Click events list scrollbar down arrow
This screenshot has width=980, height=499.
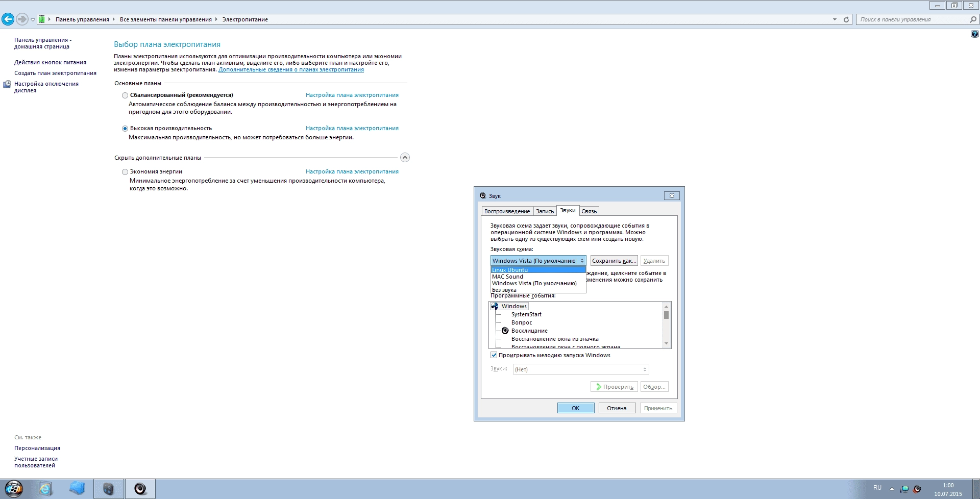pyautogui.click(x=666, y=344)
